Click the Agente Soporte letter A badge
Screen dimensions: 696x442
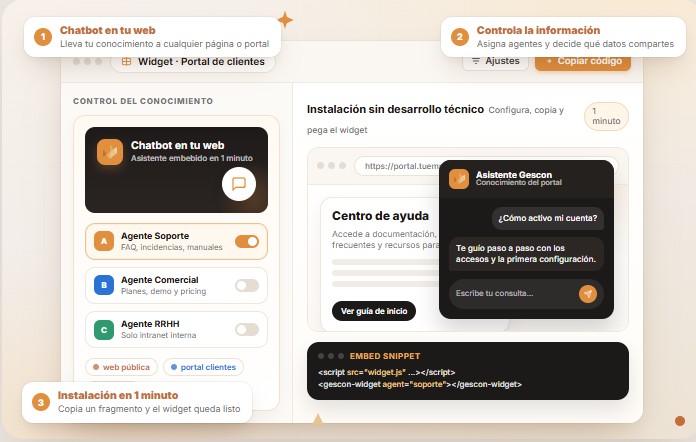103,241
